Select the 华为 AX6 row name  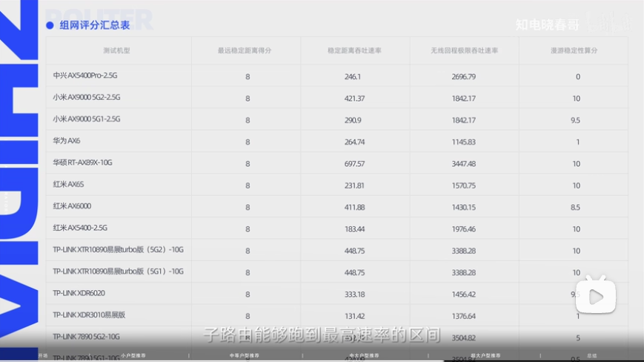pyautogui.click(x=67, y=141)
